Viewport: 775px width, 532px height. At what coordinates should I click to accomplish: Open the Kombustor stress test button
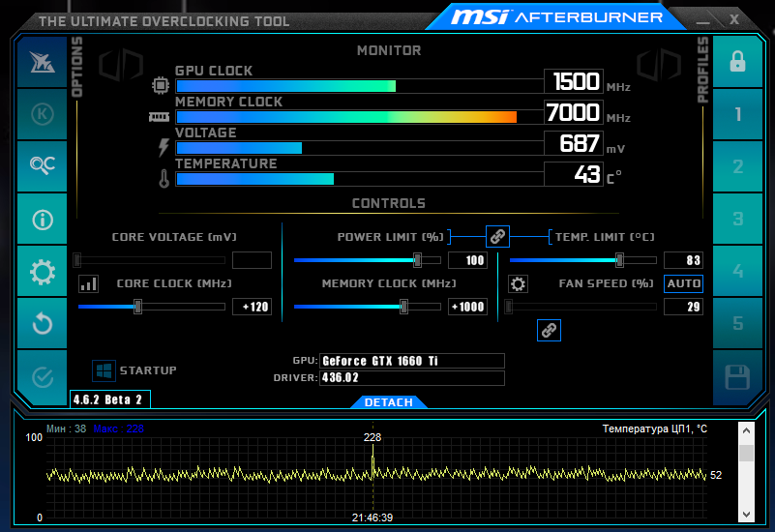(42, 114)
